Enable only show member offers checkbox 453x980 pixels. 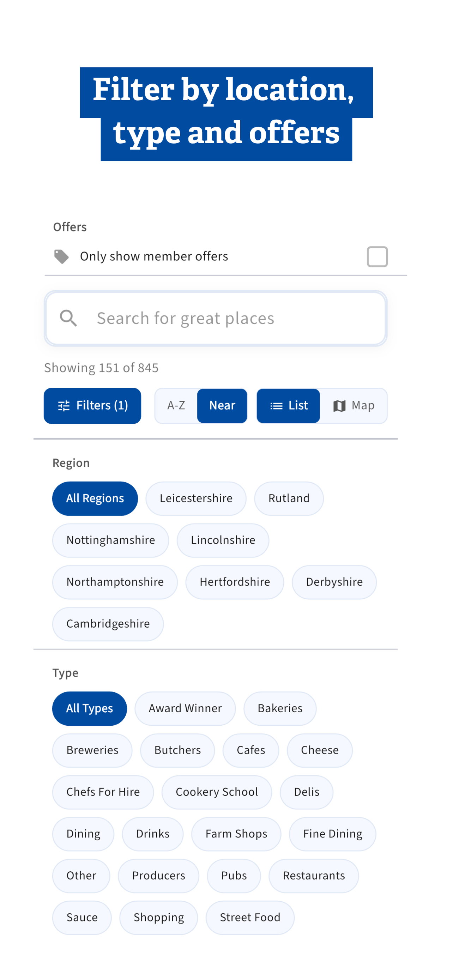tap(377, 256)
